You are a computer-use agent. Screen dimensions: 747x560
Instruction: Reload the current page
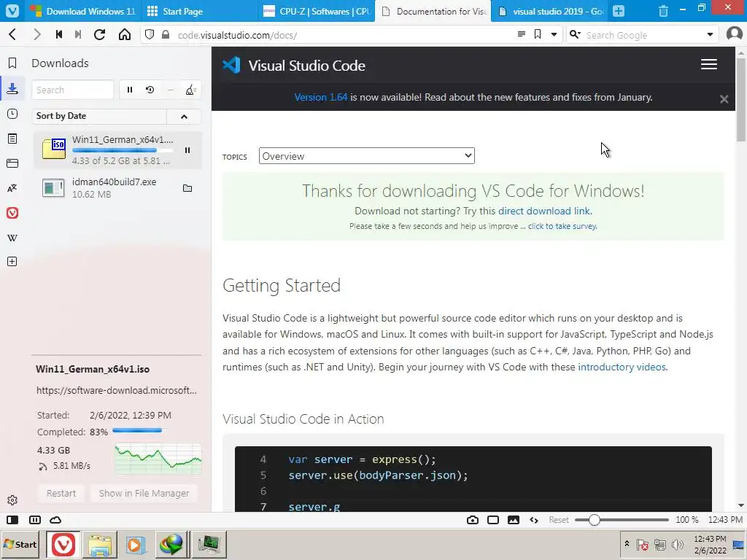click(x=99, y=34)
